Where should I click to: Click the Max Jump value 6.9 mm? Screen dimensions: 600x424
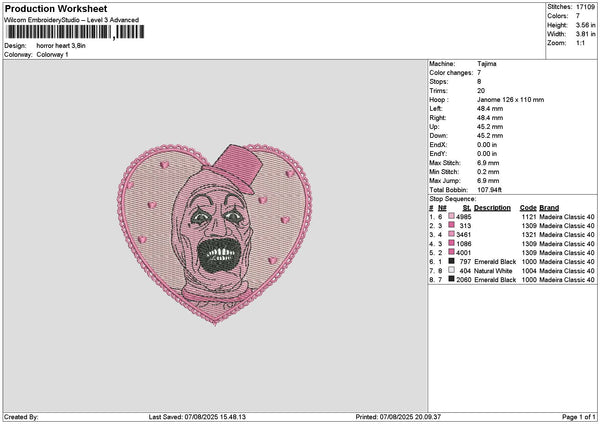click(488, 181)
